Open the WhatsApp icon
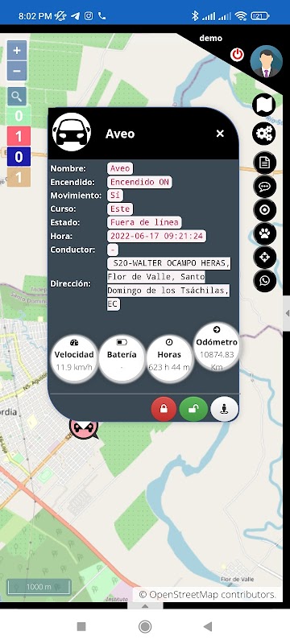 264,281
